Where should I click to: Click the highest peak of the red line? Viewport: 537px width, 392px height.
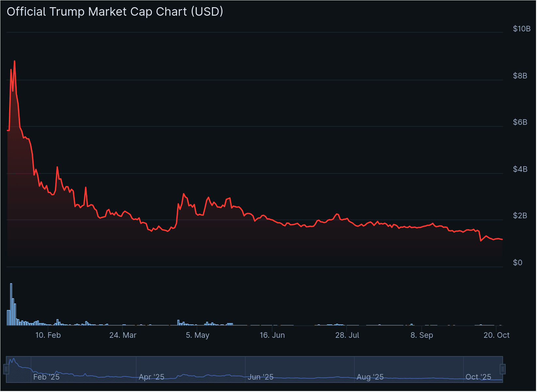[14, 61]
